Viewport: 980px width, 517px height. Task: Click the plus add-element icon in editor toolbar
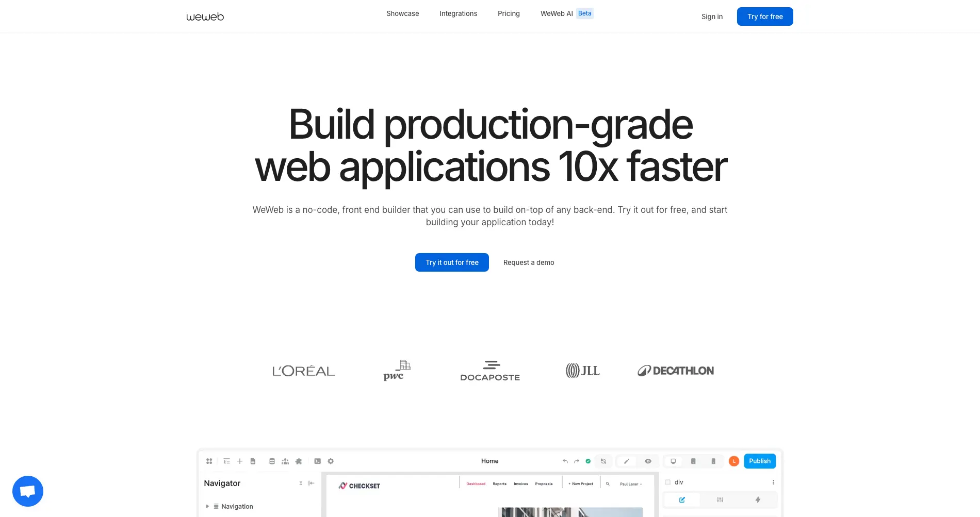(x=240, y=461)
